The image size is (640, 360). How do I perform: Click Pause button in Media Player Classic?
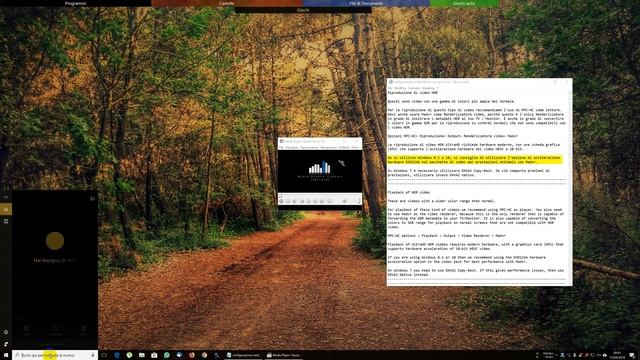point(288,201)
